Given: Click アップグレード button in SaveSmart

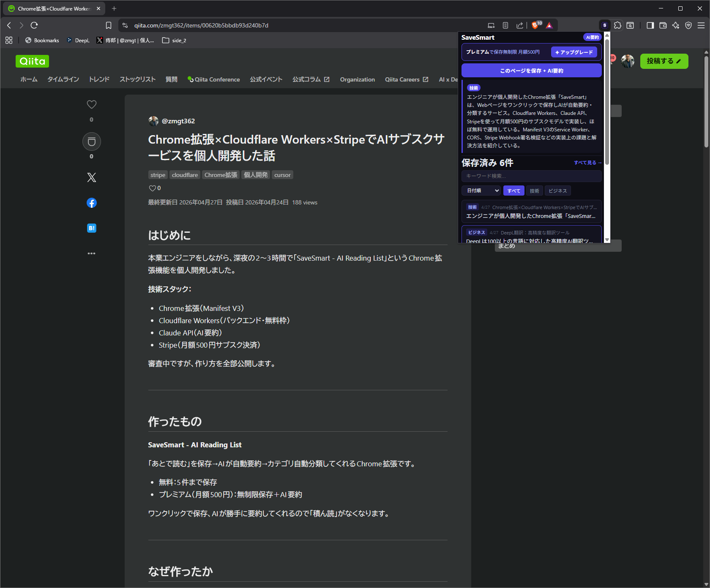Looking at the screenshot, I should (x=574, y=52).
